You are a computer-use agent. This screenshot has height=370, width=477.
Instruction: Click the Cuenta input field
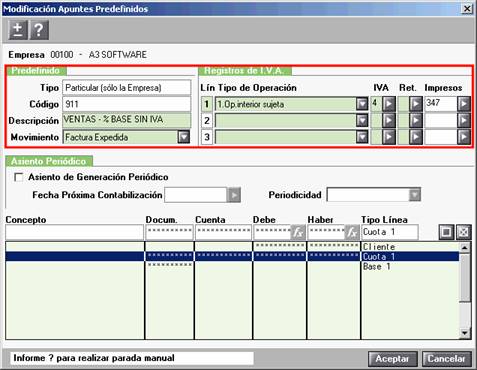[x=223, y=232]
